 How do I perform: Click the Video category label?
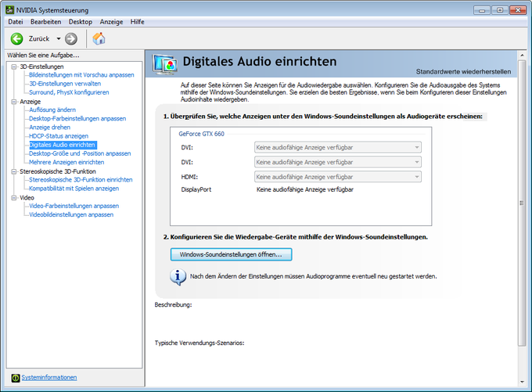click(27, 197)
